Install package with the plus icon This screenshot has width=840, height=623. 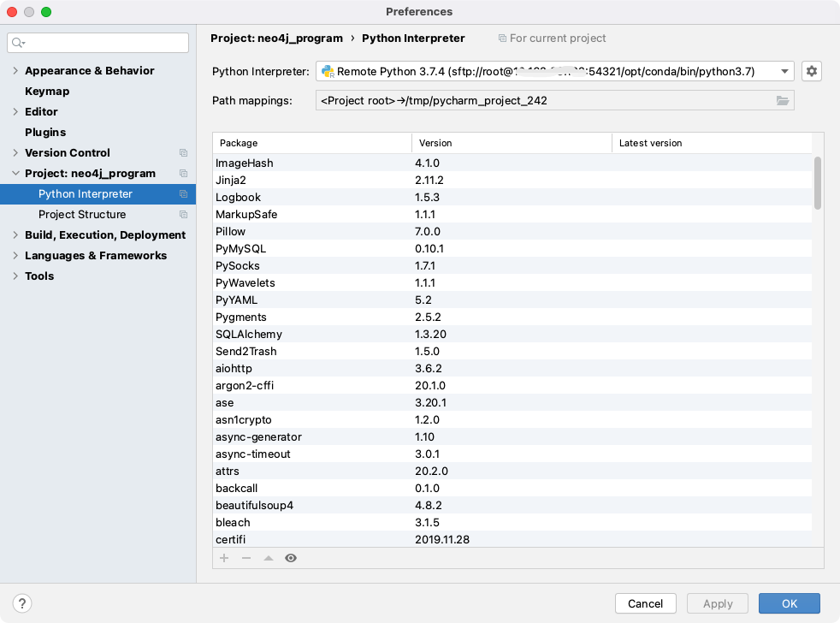(224, 558)
